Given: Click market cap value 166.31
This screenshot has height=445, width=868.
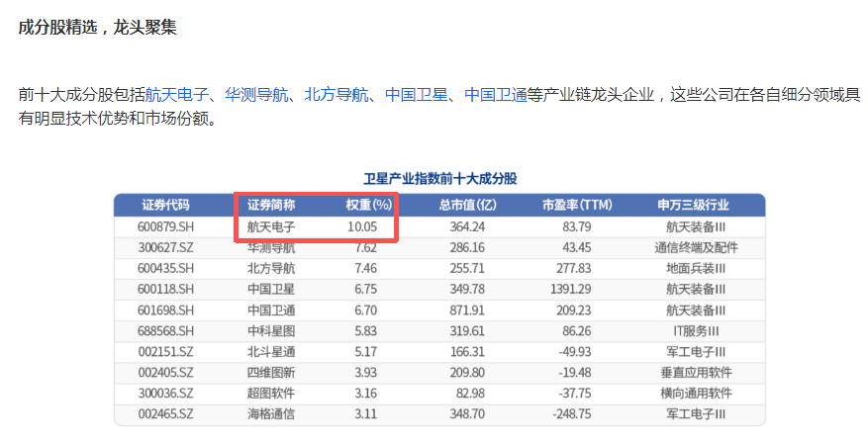Looking at the screenshot, I should (x=467, y=352).
